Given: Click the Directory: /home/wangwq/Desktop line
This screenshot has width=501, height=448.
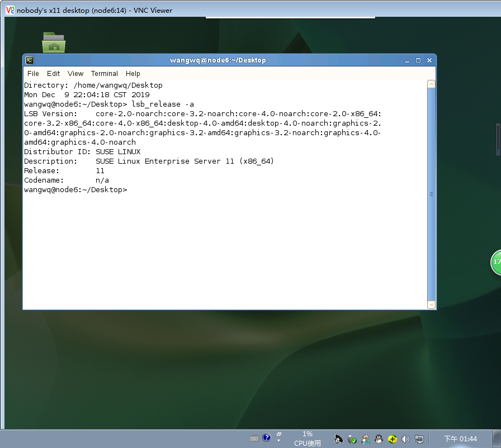Looking at the screenshot, I should (x=93, y=85).
